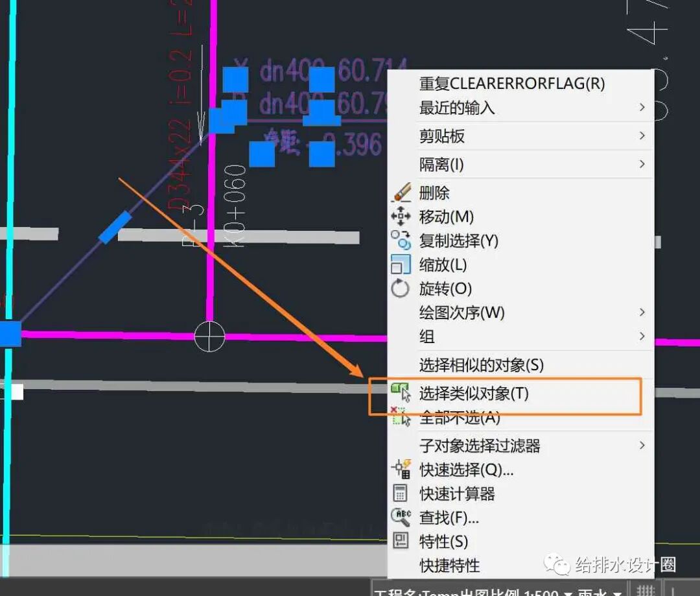Open 查找(F)... find icon

click(x=401, y=517)
